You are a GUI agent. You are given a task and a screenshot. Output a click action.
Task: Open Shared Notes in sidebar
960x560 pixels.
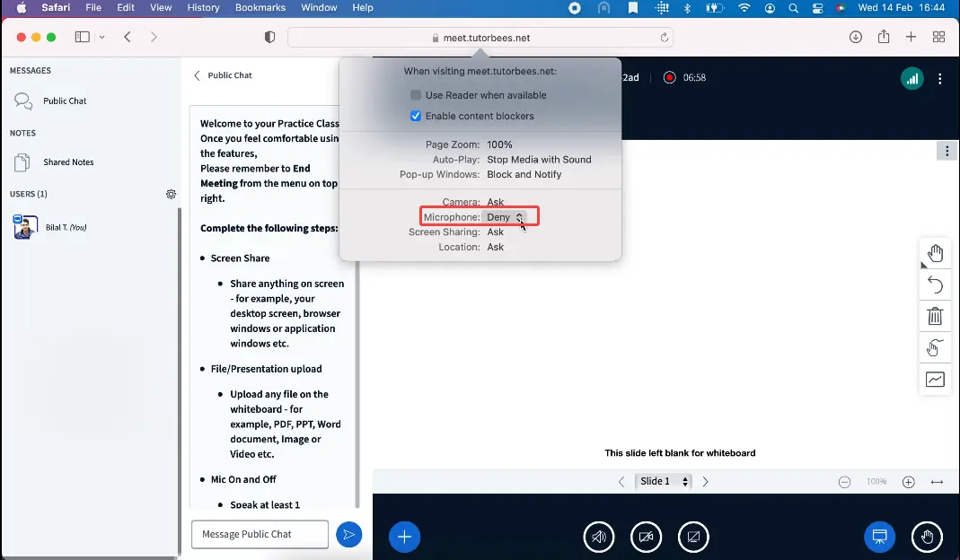(68, 162)
